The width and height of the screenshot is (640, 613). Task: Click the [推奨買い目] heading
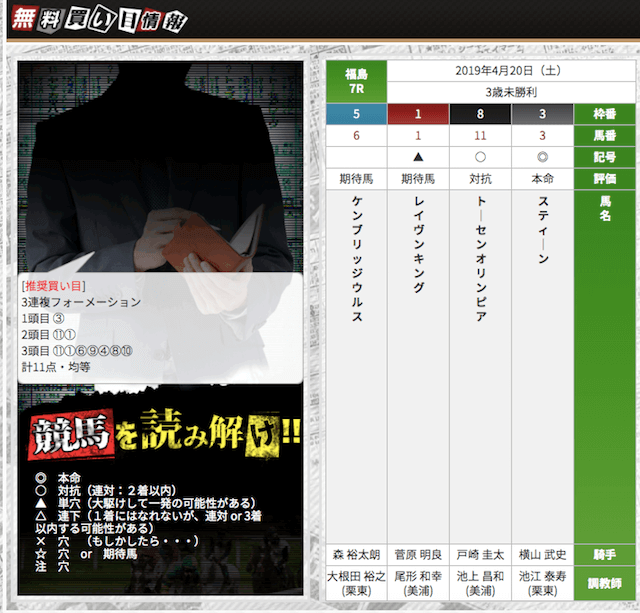point(53,286)
